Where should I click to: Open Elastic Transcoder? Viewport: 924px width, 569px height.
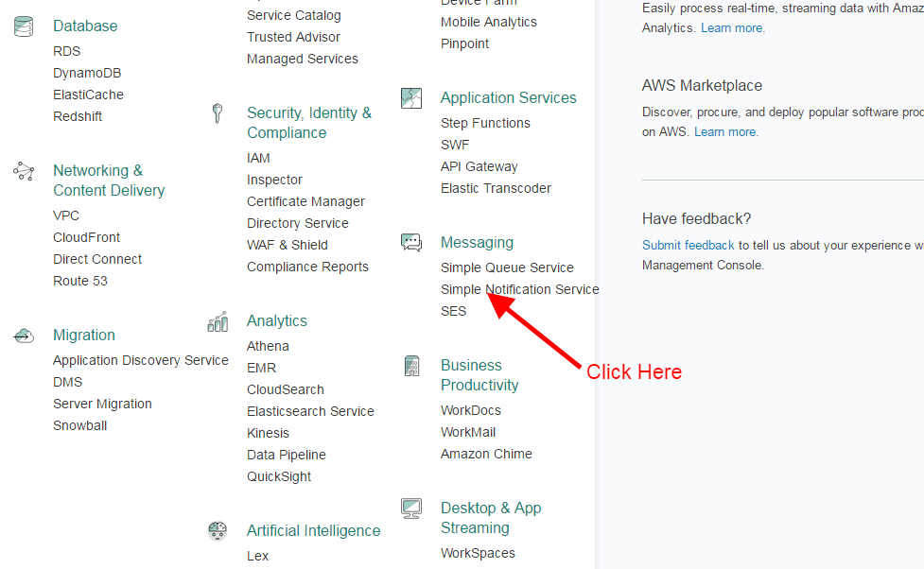[496, 188]
